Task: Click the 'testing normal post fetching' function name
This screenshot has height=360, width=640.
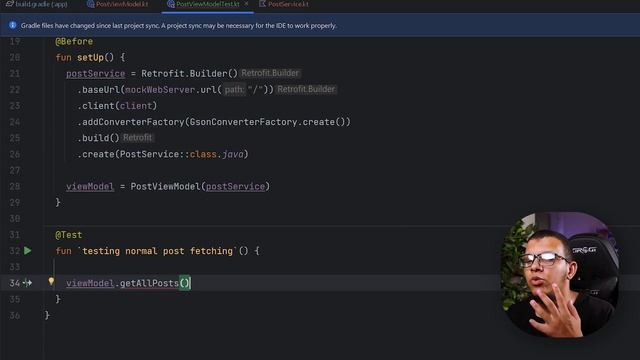Action: coord(158,251)
